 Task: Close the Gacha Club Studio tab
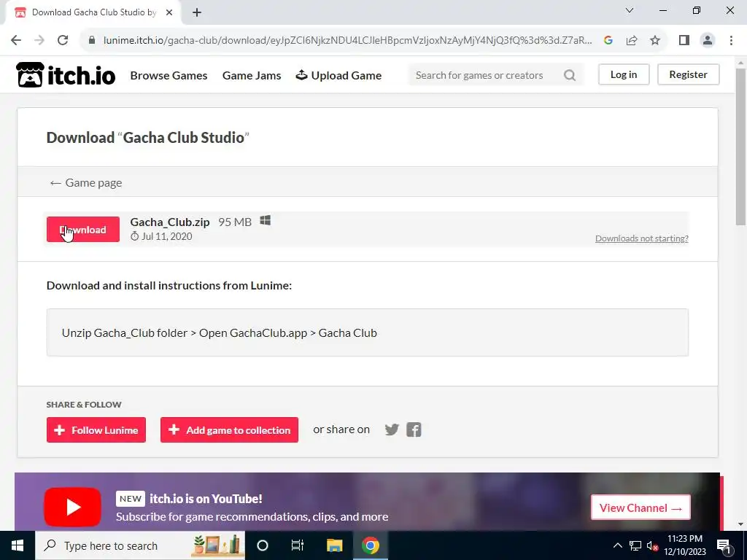click(169, 12)
